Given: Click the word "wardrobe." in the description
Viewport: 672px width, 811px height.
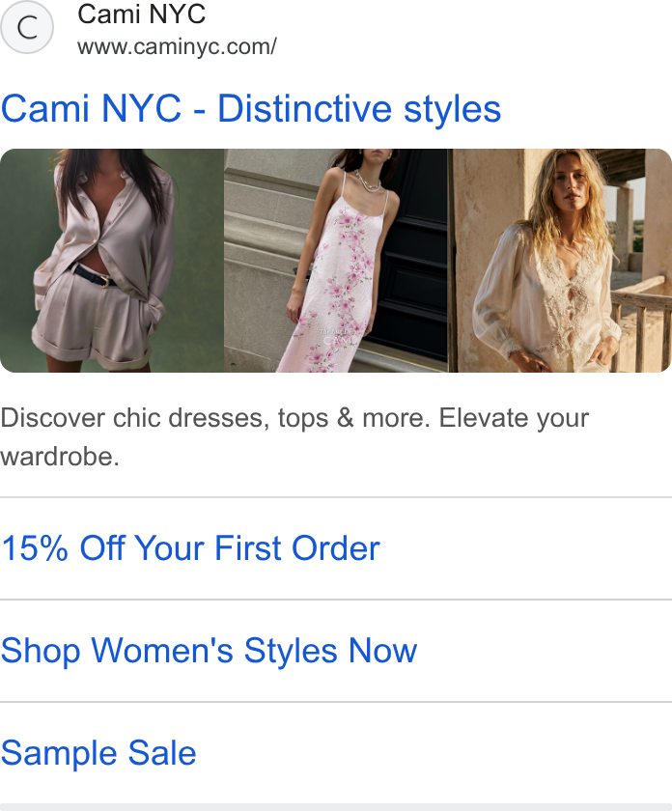Looking at the screenshot, I should coord(60,457).
